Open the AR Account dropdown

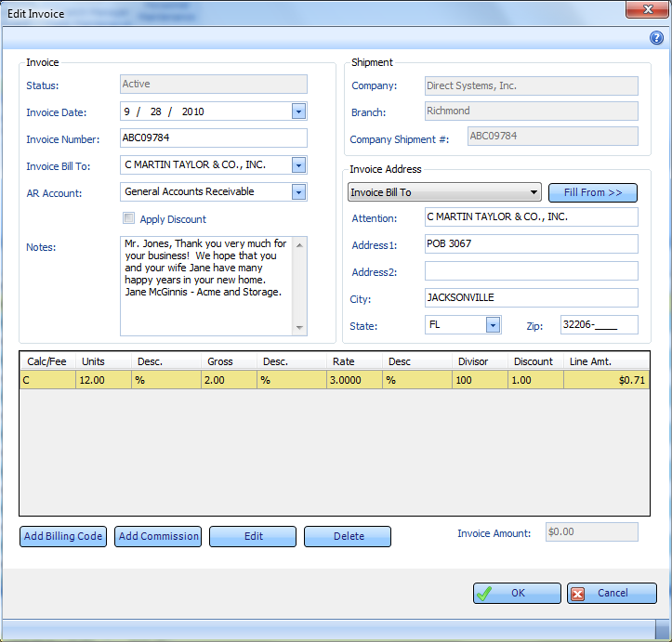[298, 192]
